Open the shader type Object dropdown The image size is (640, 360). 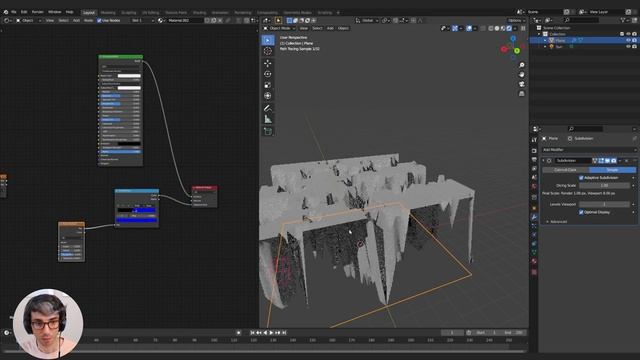click(29, 20)
